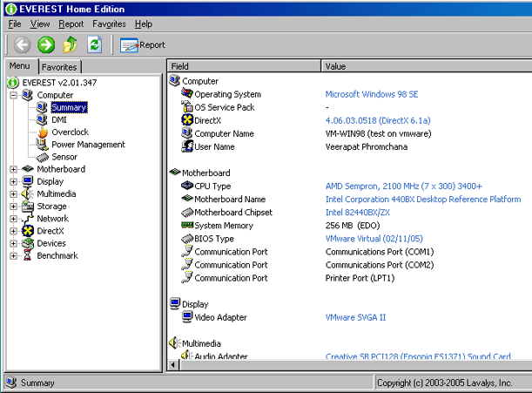This screenshot has width=532, height=393.
Task: Sort by the Value column header
Action: click(x=427, y=66)
